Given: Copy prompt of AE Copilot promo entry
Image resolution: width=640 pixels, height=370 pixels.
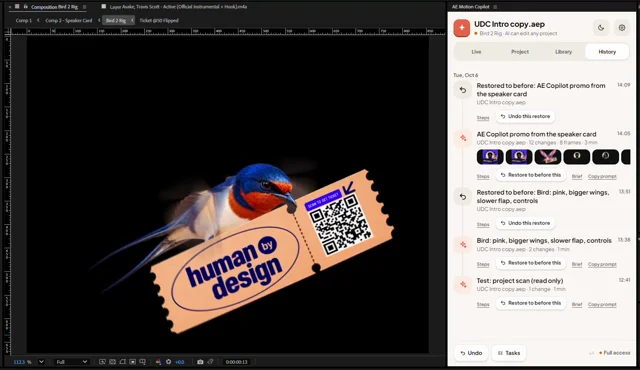Looking at the screenshot, I should [602, 176].
